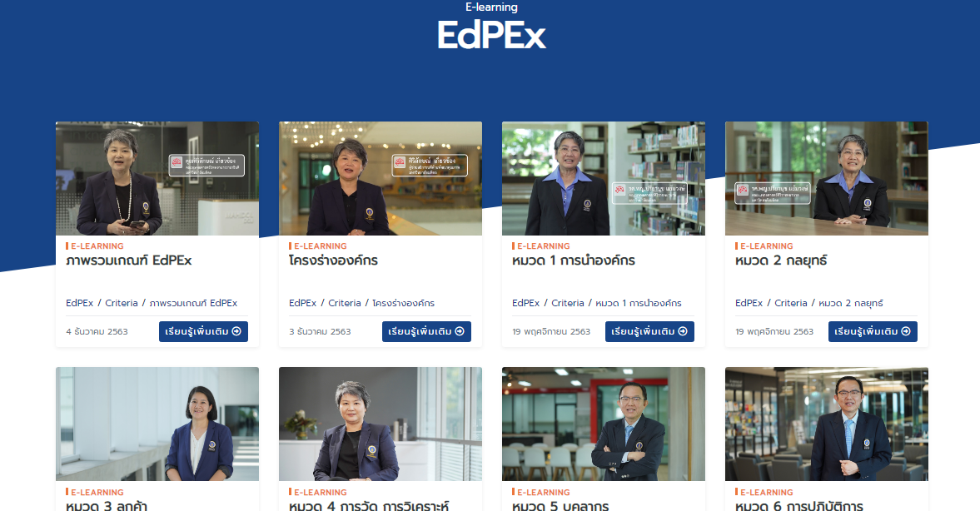The height and width of the screenshot is (511, 980).
Task: Open the หมวด 1 การนำองค์กร thumbnail
Action: pos(604,179)
